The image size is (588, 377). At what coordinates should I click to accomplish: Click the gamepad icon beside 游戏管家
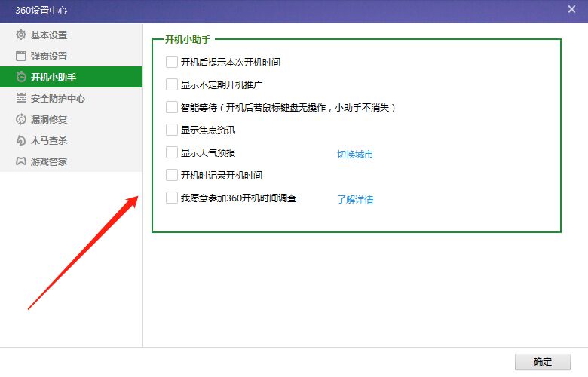pyautogui.click(x=21, y=161)
